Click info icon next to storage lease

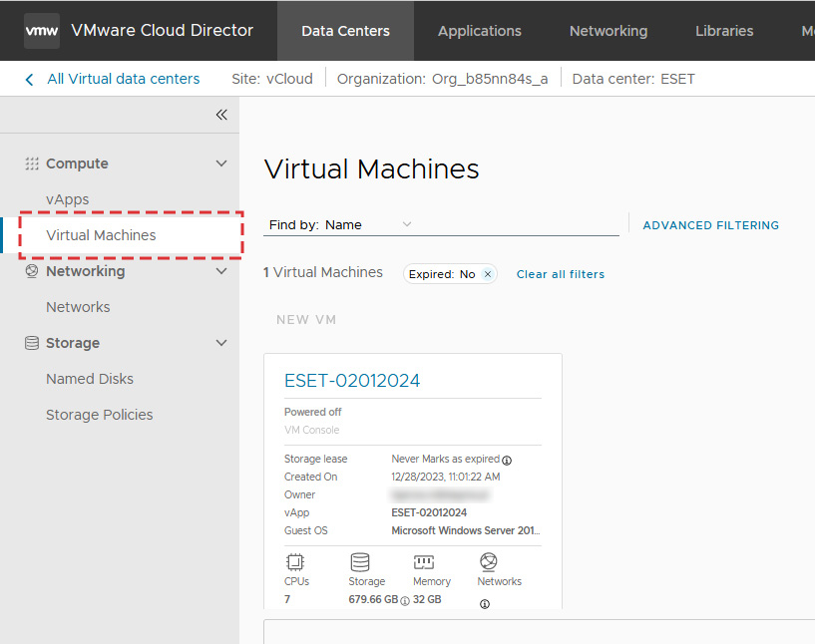coord(507,460)
